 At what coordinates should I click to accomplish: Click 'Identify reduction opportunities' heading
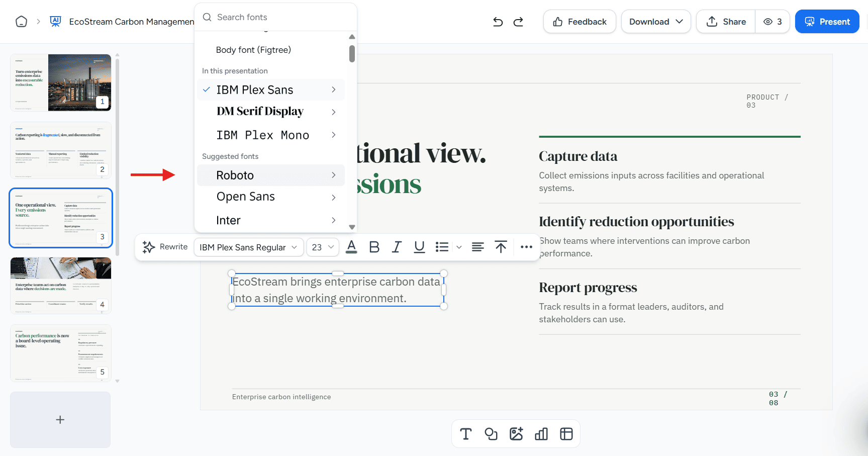click(x=636, y=222)
